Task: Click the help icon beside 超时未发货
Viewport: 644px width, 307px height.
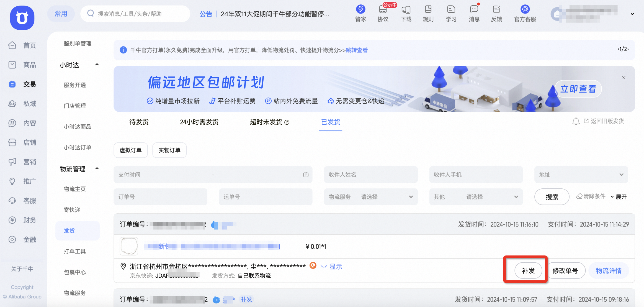Action: coord(287,122)
